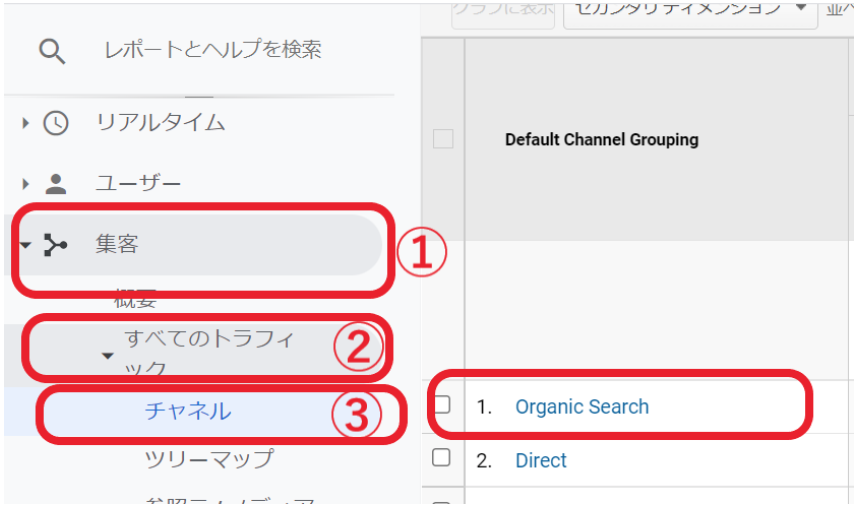
Task: Expand the ユーザー section arrow
Action: [26, 184]
